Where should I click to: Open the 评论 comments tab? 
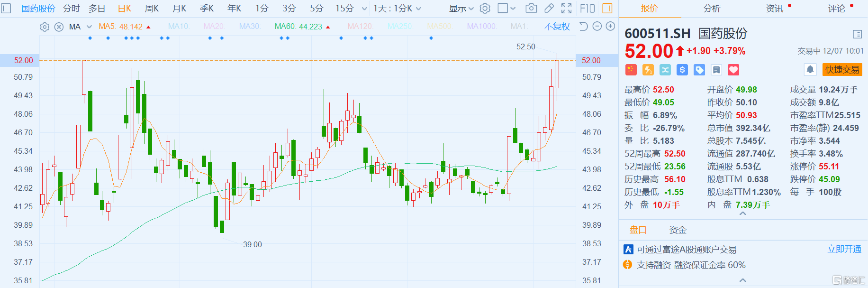[837, 9]
